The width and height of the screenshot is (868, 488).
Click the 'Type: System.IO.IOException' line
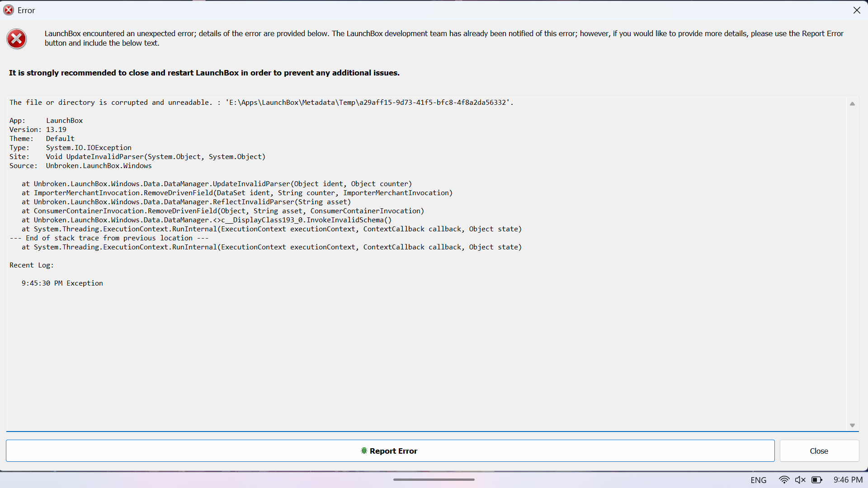pyautogui.click(x=71, y=148)
